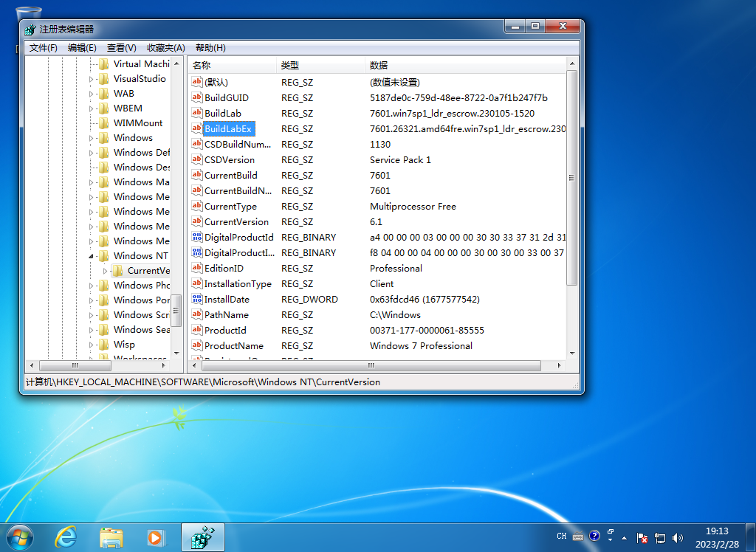
Task: Launch Internet Explorer from taskbar
Action: coord(66,537)
